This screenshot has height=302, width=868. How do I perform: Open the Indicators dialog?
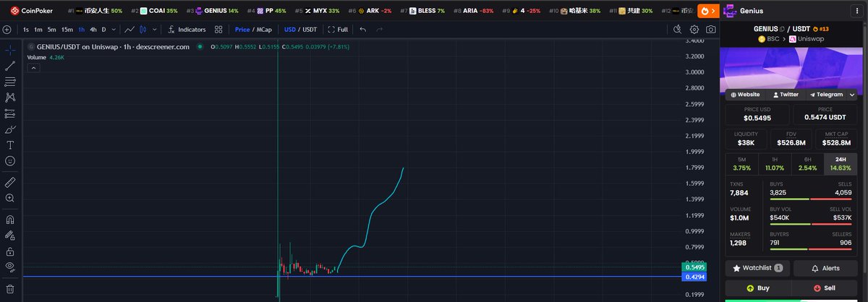pyautogui.click(x=187, y=30)
